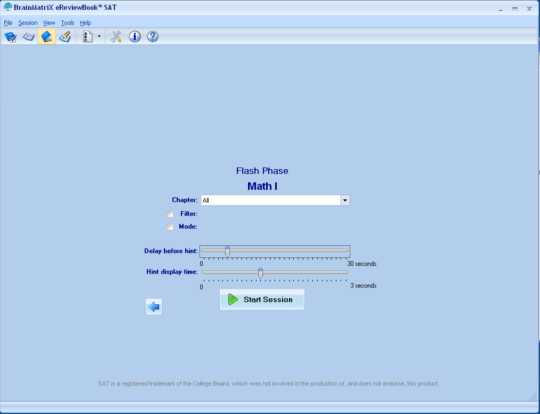Image resolution: width=540 pixels, height=414 pixels.
Task: Click the Hint display time slider handle
Action: coord(261,273)
